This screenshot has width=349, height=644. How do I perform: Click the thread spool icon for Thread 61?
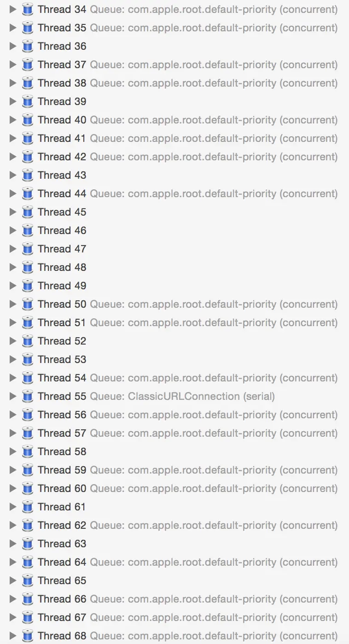pos(28,507)
